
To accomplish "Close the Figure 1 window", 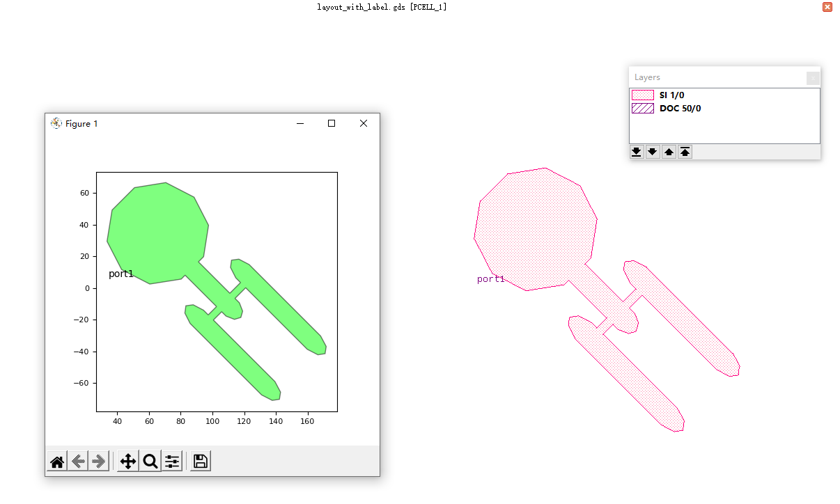I will coord(363,123).
